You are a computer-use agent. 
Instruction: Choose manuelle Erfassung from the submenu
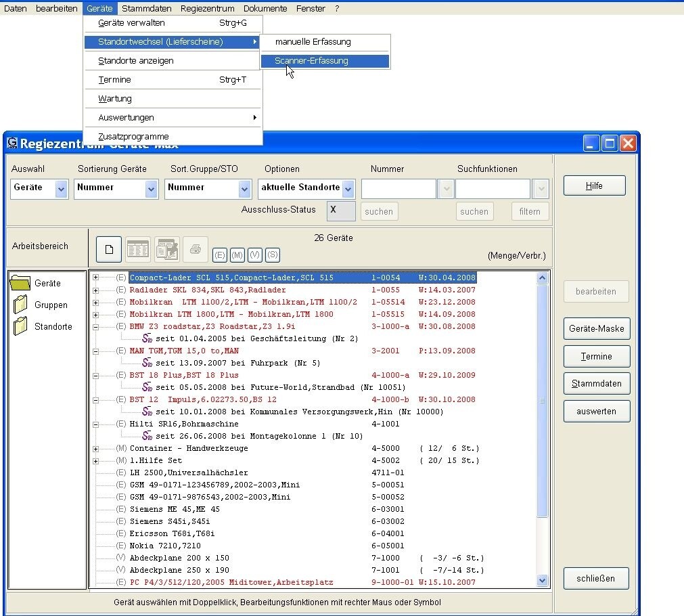tap(325, 42)
